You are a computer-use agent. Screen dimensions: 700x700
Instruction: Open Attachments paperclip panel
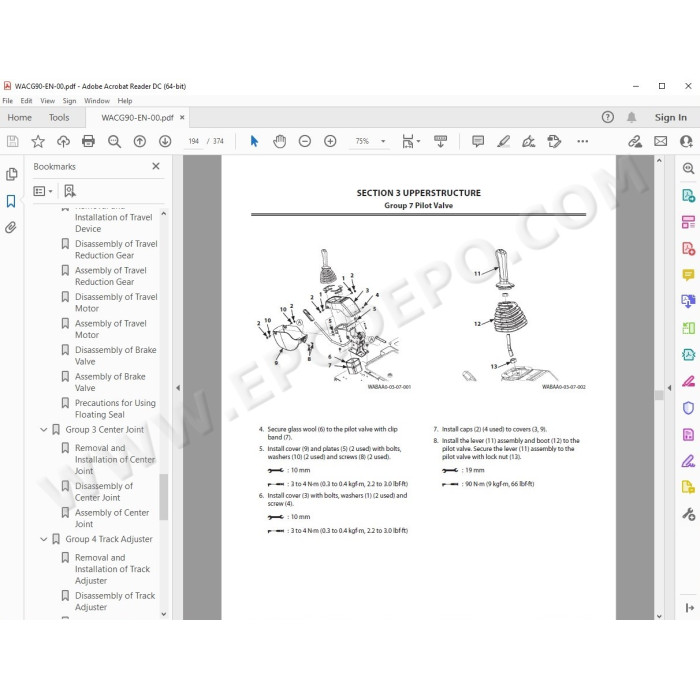tap(11, 228)
